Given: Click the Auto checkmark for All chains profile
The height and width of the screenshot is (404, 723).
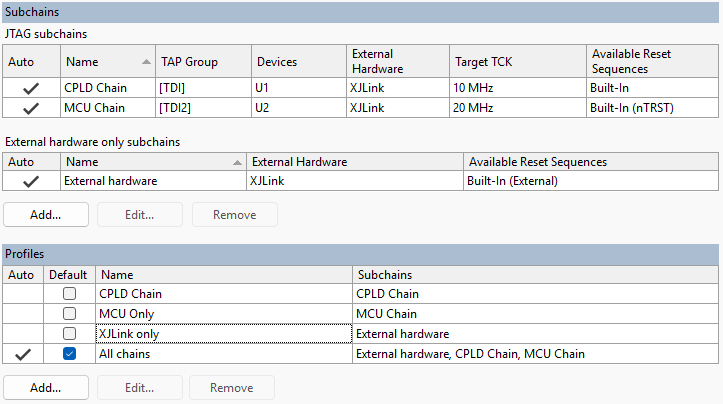Looking at the screenshot, I should [24, 353].
